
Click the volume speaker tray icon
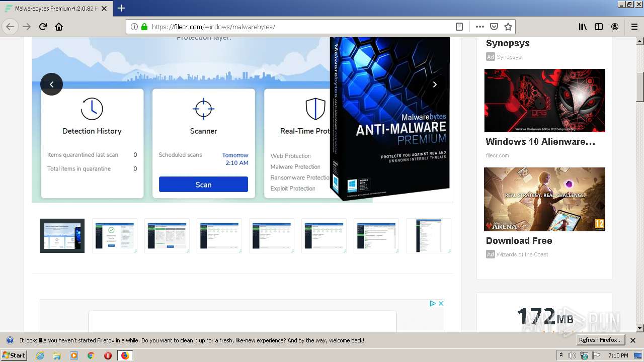point(573,355)
